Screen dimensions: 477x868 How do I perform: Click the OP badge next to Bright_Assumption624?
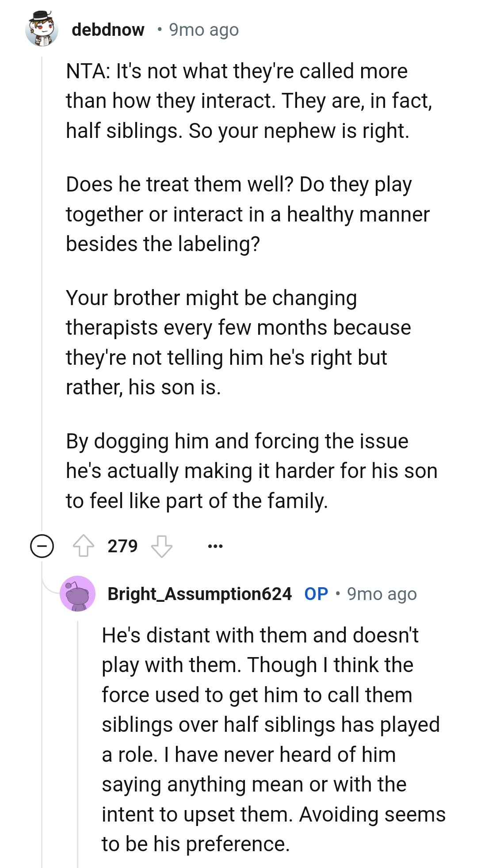pos(316,594)
